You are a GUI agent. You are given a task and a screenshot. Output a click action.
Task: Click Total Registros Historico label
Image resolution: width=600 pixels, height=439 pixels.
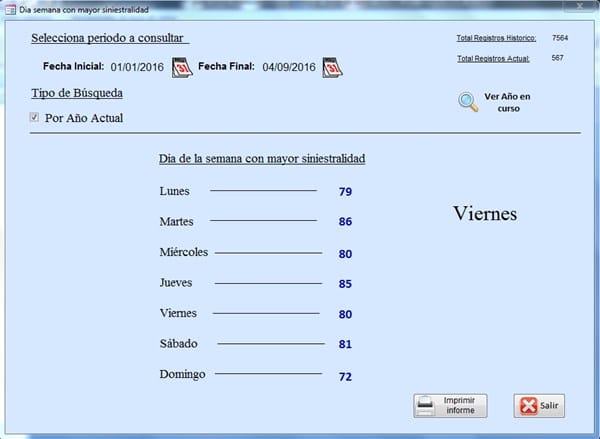(x=496, y=38)
